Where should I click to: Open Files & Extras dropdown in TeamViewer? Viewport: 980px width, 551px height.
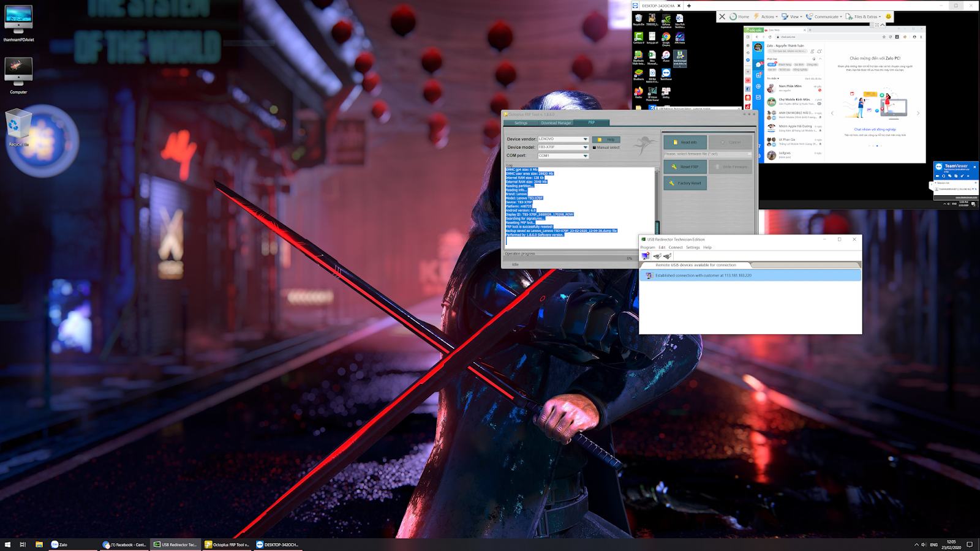click(x=864, y=17)
